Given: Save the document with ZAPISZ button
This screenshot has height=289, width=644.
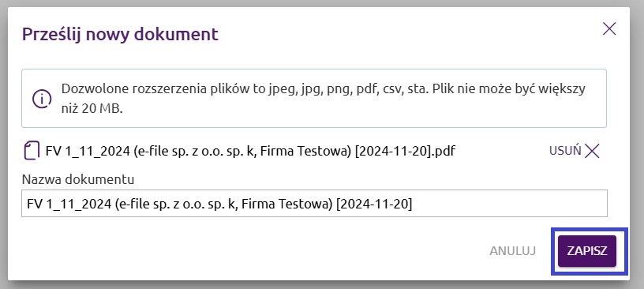Looking at the screenshot, I should click(587, 251).
